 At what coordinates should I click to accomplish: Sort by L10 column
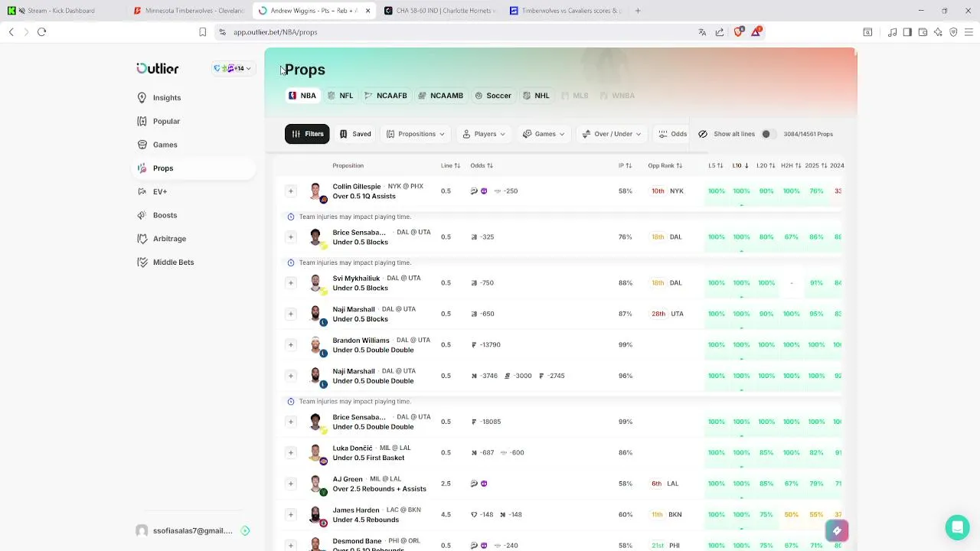[x=740, y=166]
